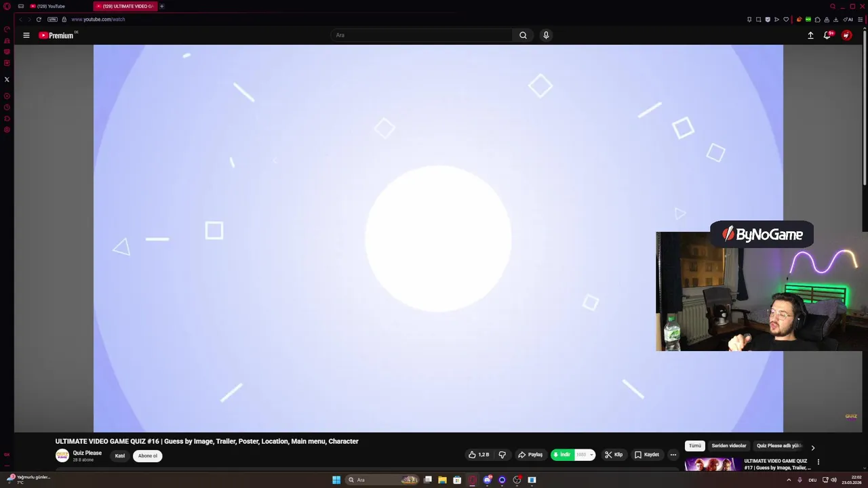Viewport: 868px width, 488px height.
Task: Open the Windows Start button
Action: tap(336, 480)
